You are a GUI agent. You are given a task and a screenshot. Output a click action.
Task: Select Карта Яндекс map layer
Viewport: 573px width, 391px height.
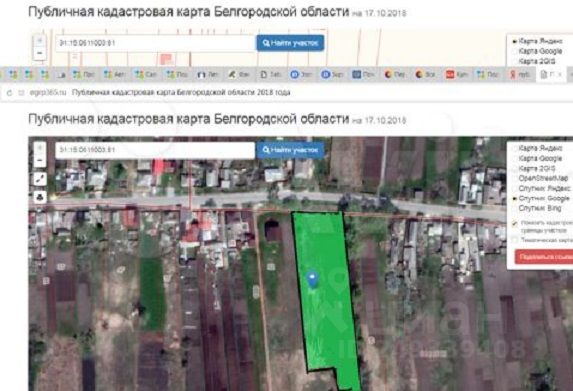point(540,148)
